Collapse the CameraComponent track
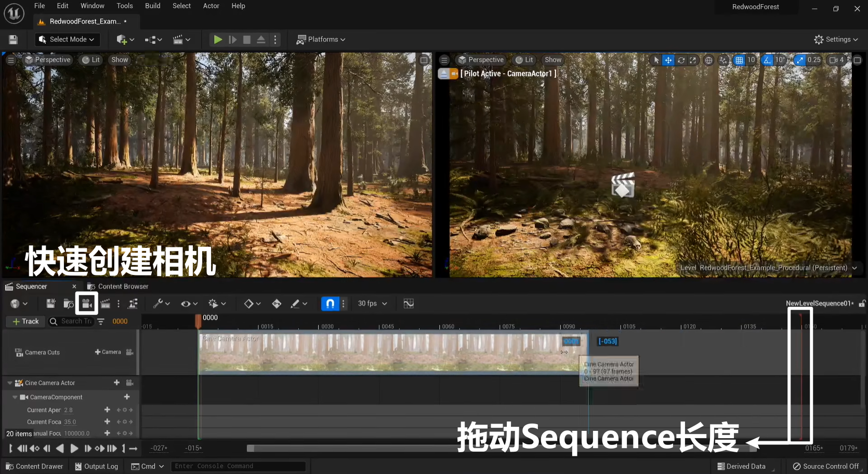 click(x=15, y=397)
